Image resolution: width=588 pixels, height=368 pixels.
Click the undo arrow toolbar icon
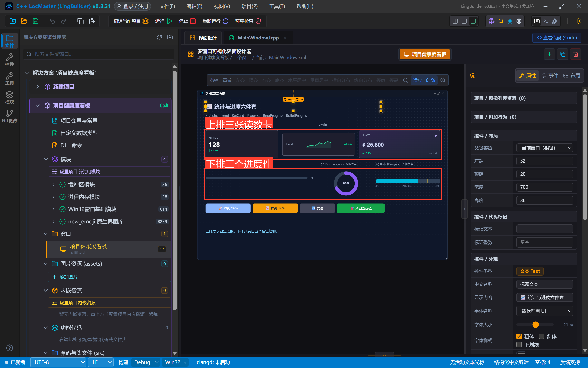(x=52, y=21)
